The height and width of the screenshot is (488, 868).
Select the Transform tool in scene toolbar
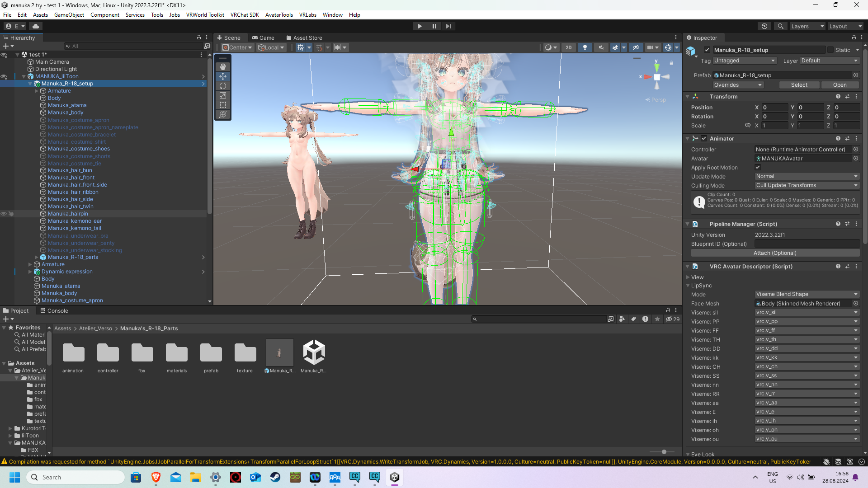(223, 114)
